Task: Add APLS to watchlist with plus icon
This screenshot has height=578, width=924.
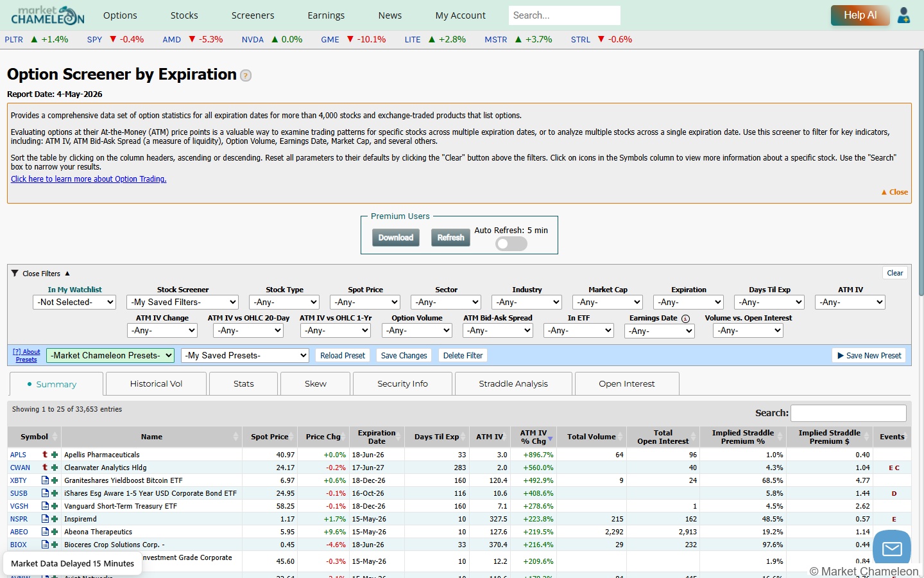Action: 55,455
